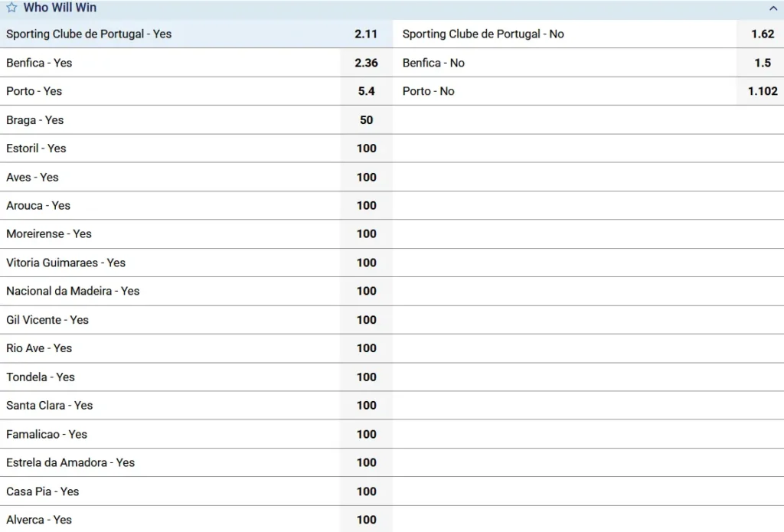Pick Benfica No at 1.5
Screen dimensions: 784x532
pos(762,63)
